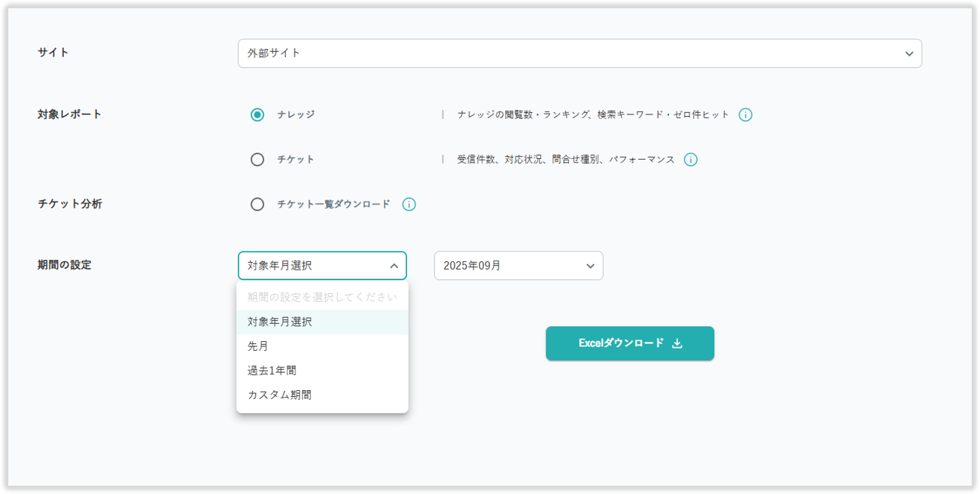Click info icon beside チケット description
This screenshot has height=494, width=980.
690,160
